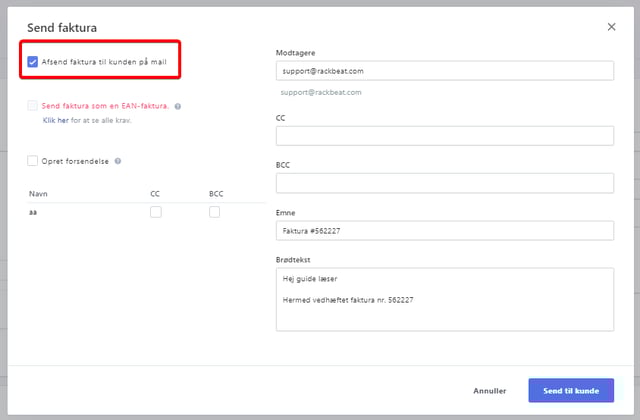The width and height of the screenshot is (640, 420).
Task: Tick the BCC checkbox for contact aa
Action: click(214, 212)
